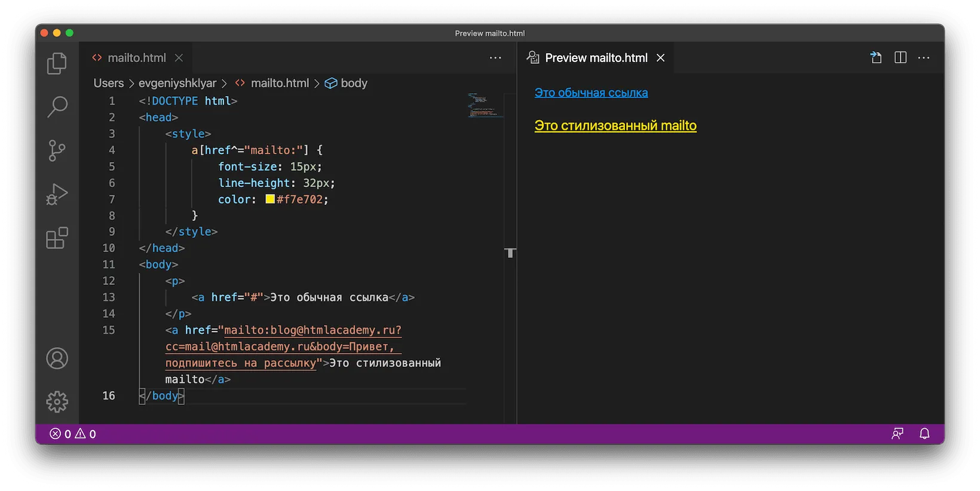Click line number 16 in gutter
The width and height of the screenshot is (980, 491).
tap(109, 395)
